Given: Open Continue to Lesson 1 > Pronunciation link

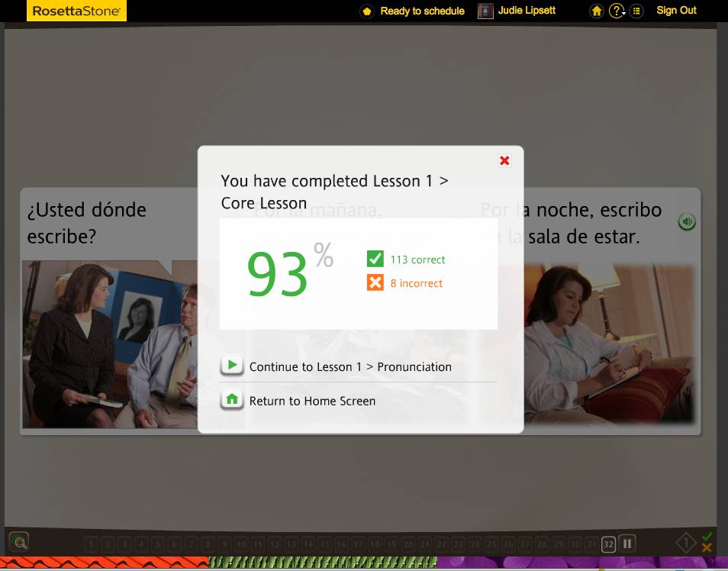Looking at the screenshot, I should tap(350, 367).
